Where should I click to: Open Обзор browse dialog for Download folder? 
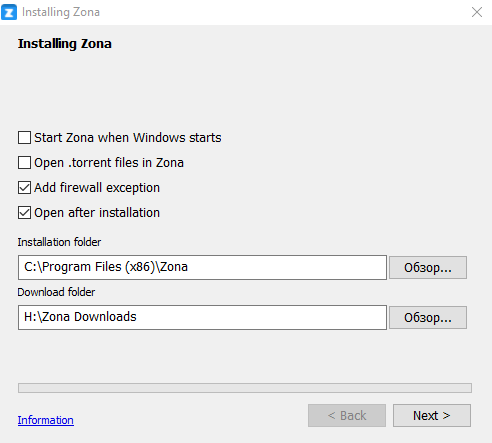coord(428,317)
